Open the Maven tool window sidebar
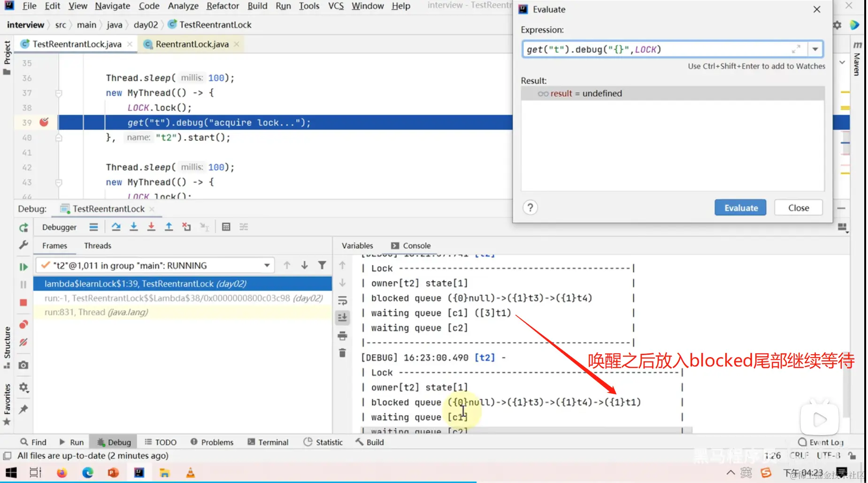The width and height of the screenshot is (868, 483). (857, 58)
